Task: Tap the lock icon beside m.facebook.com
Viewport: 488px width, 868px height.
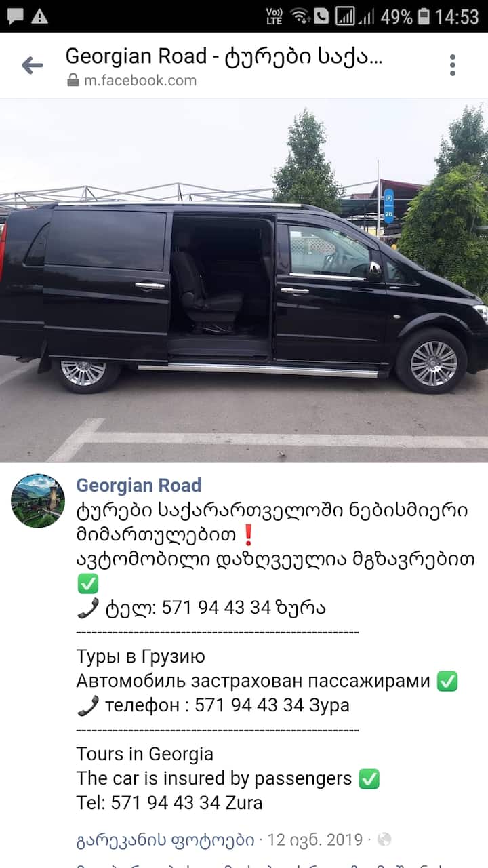Action: [x=73, y=81]
